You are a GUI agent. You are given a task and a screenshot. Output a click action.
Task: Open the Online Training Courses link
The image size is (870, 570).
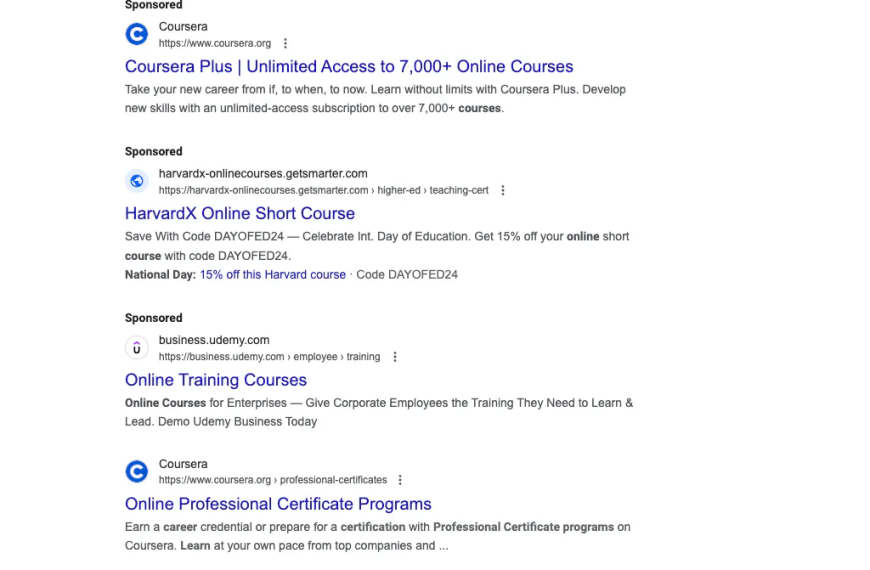(x=216, y=380)
